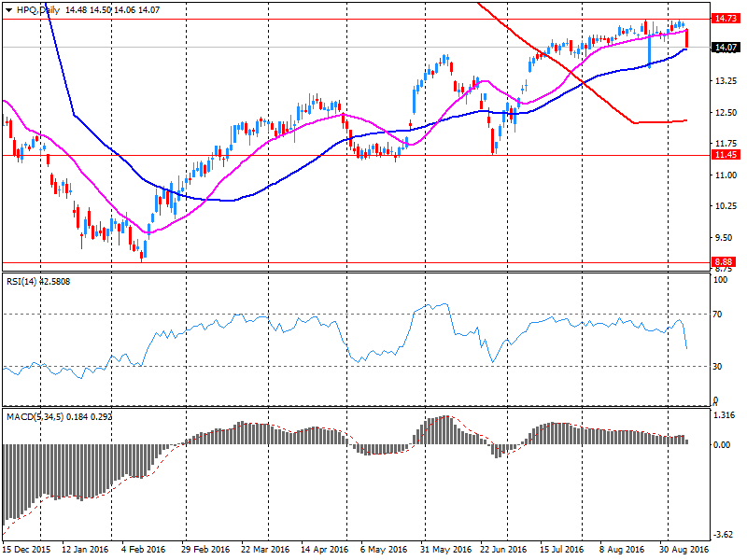Click the 11.00 price axis value
Image resolution: width=747 pixels, height=560 pixels.
pos(726,175)
